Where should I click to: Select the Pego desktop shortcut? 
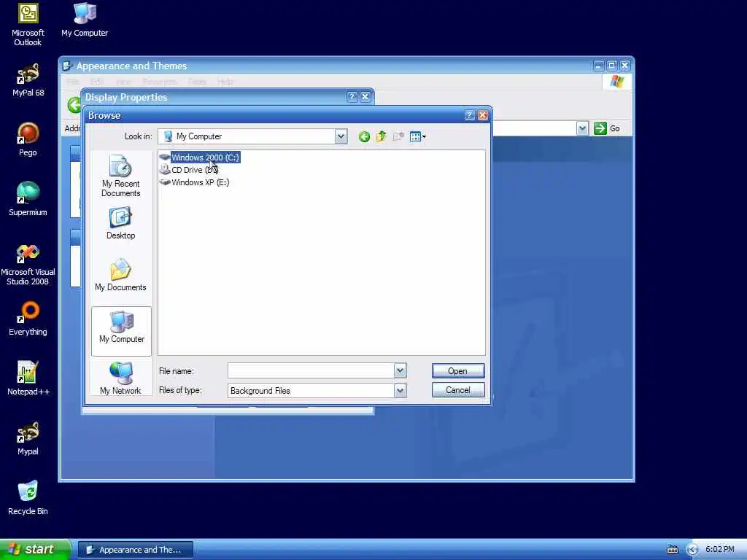click(x=28, y=139)
